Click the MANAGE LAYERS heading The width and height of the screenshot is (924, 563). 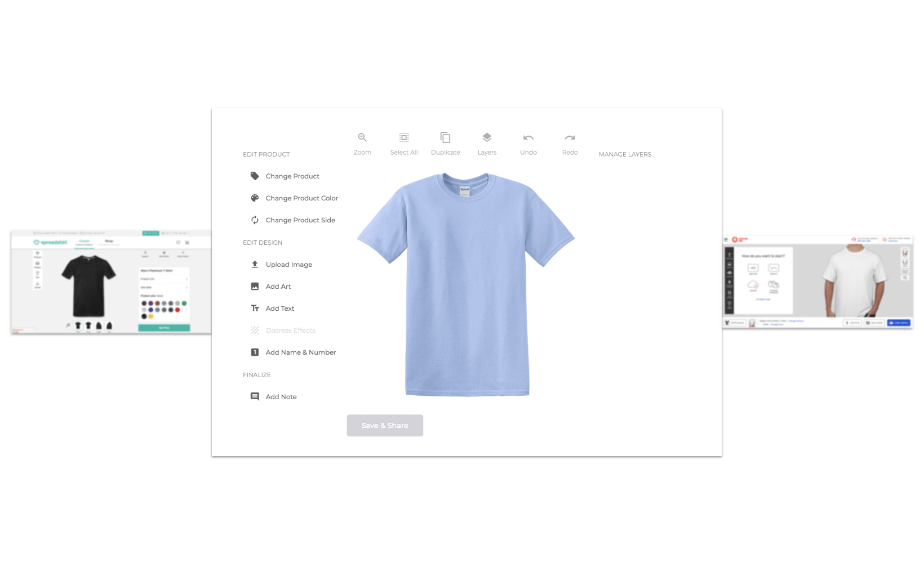coord(625,154)
